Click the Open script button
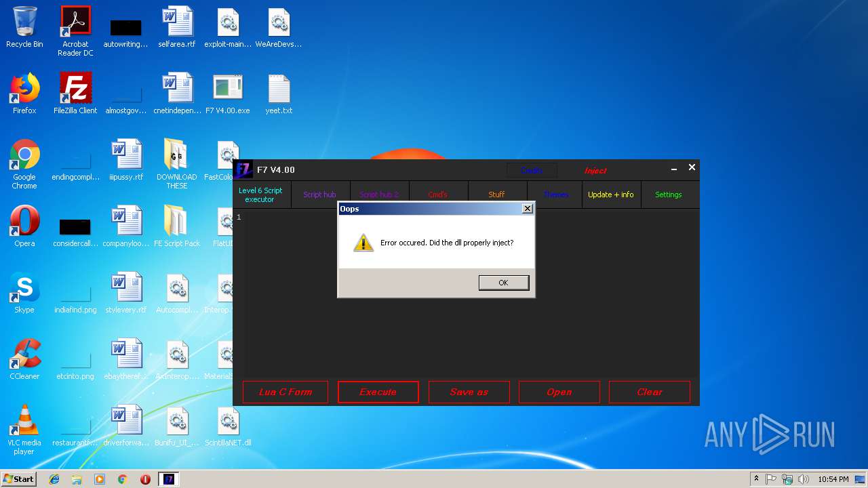Image resolution: width=868 pixels, height=488 pixels. tap(559, 392)
